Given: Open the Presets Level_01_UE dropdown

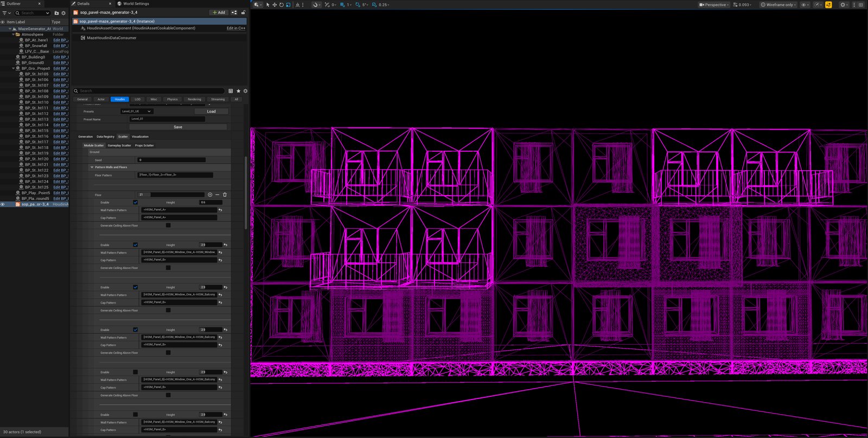Looking at the screenshot, I should [137, 111].
